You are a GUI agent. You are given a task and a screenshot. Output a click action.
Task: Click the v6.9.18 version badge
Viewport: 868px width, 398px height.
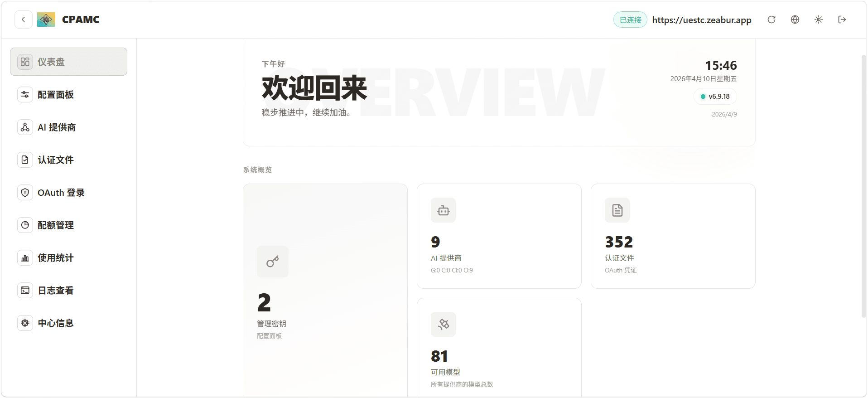coord(715,97)
